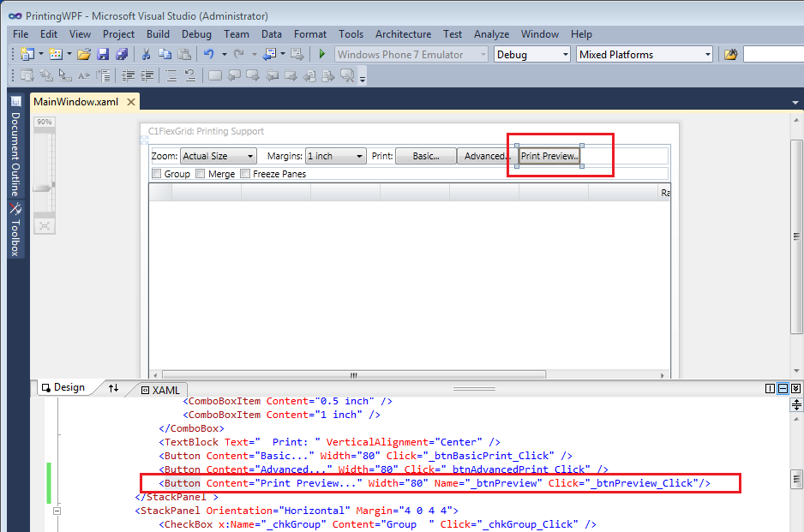Cut selection with the scissors icon

pos(146,54)
